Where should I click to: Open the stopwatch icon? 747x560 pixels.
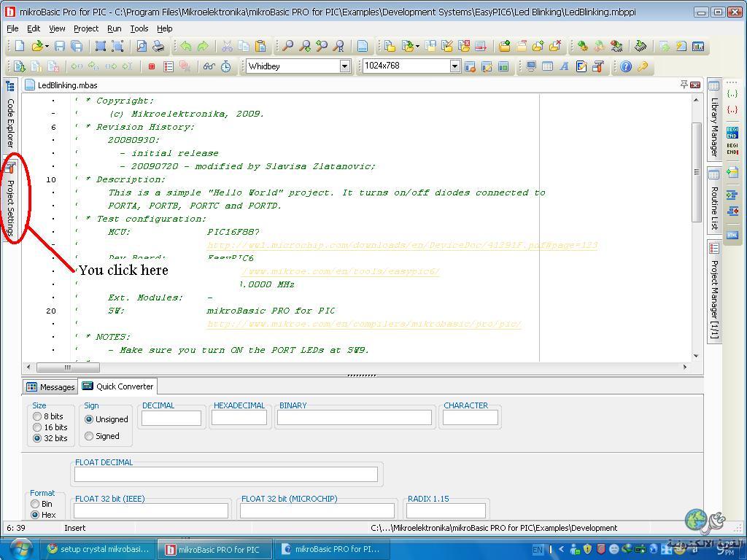pyautogui.click(x=226, y=66)
